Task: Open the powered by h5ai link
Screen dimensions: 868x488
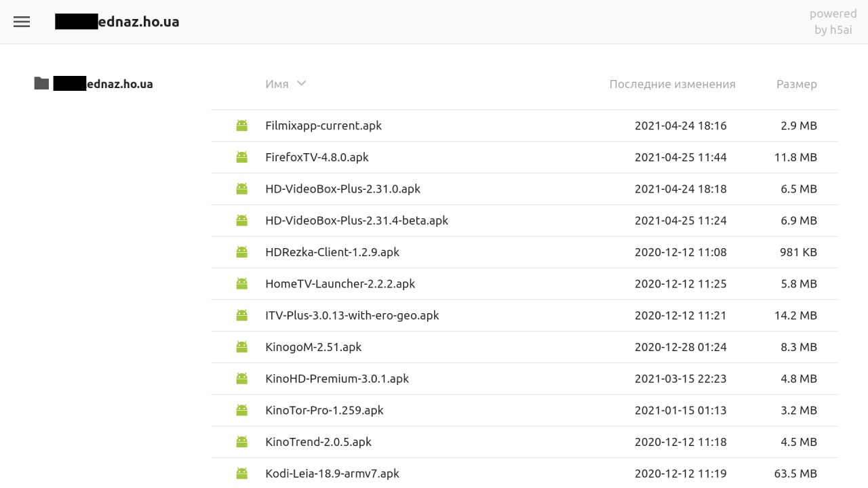Action: click(x=833, y=22)
